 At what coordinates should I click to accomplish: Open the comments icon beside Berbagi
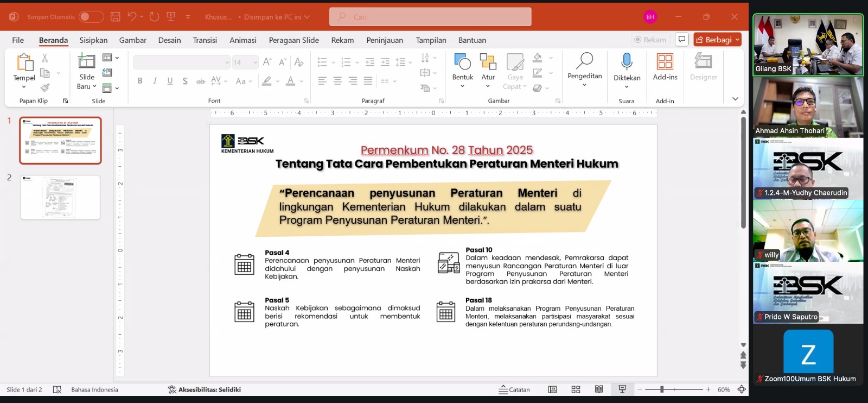[x=682, y=40]
